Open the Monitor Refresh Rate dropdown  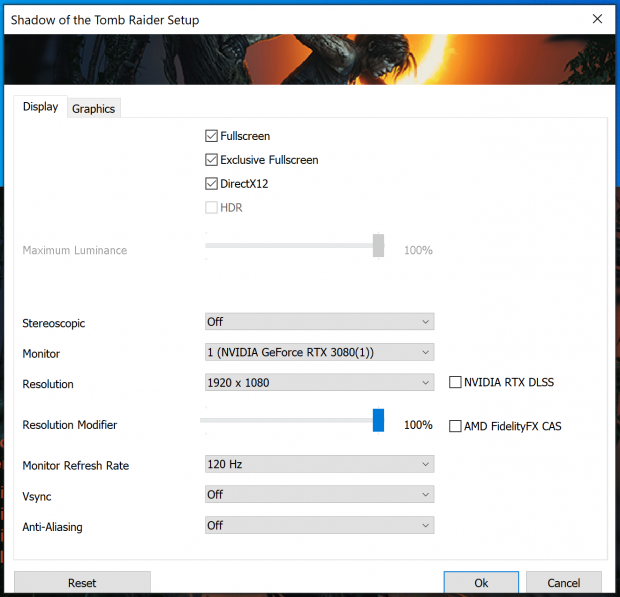tap(319, 464)
